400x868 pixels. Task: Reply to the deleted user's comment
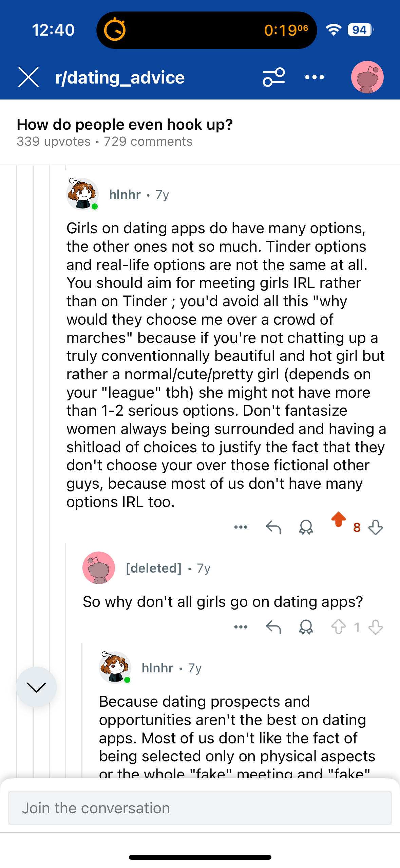[273, 627]
